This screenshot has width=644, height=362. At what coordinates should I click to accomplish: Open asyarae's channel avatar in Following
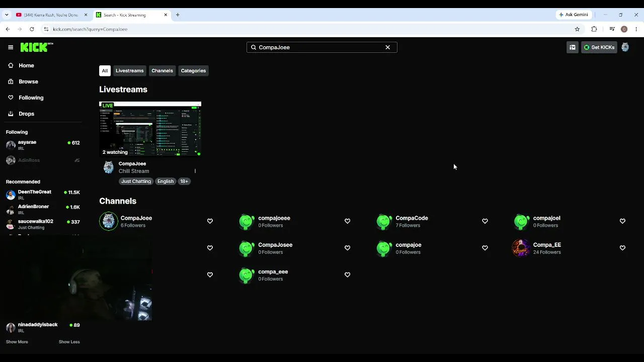point(11,145)
